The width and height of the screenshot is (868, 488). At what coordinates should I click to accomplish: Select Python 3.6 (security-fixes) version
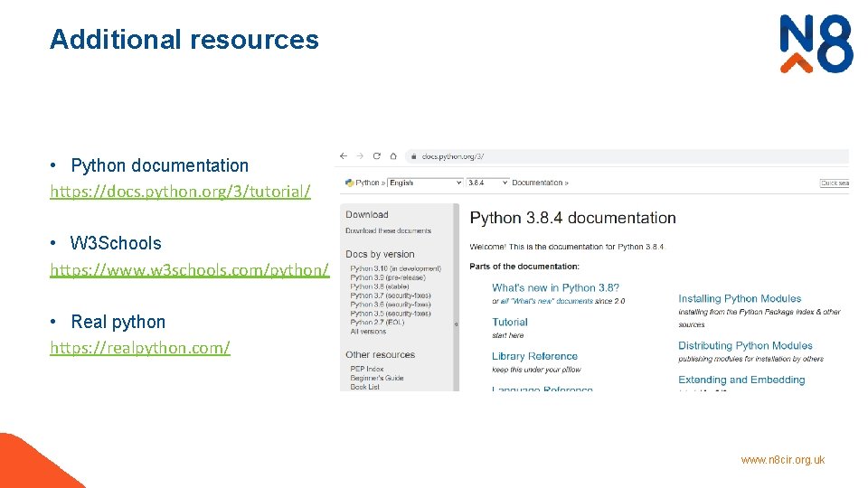click(x=391, y=305)
